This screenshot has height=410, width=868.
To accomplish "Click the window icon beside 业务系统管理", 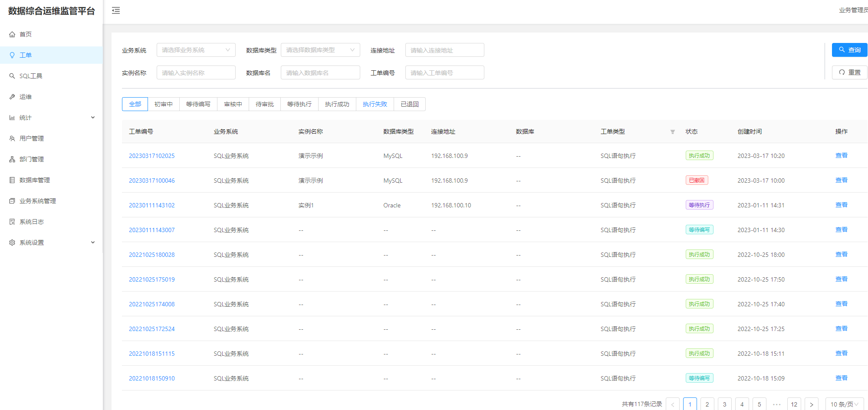I will click(x=12, y=201).
